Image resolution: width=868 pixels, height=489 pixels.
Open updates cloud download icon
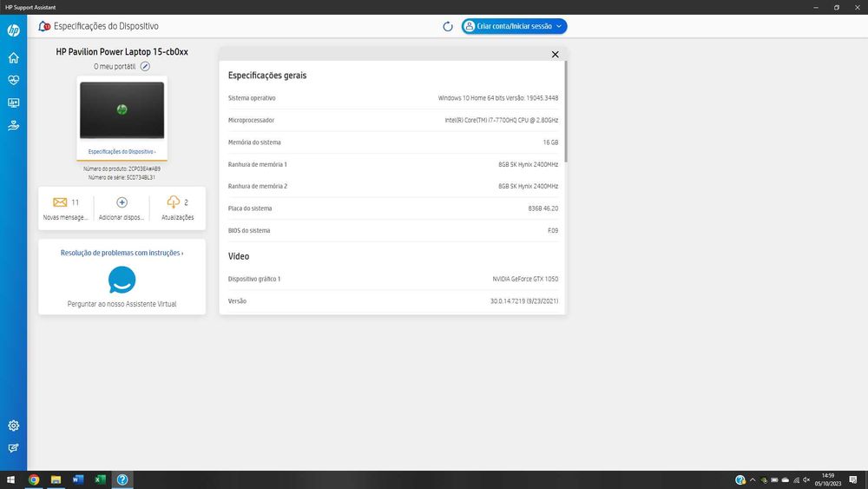174,202
